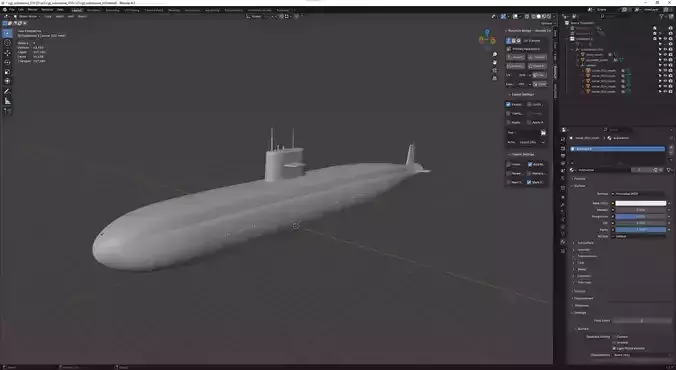Screen dimensions: 676x370
Task: Open the Object Mode dropdown
Action: pyautogui.click(x=28, y=16)
